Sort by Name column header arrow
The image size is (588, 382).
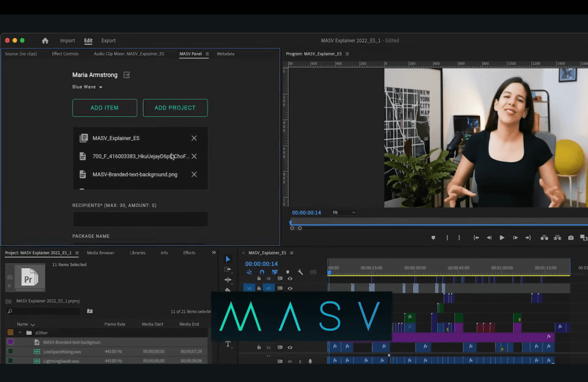point(32,325)
